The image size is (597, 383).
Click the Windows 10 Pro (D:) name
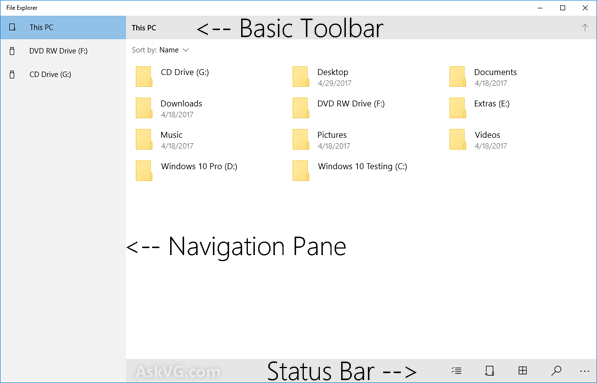[x=199, y=166]
